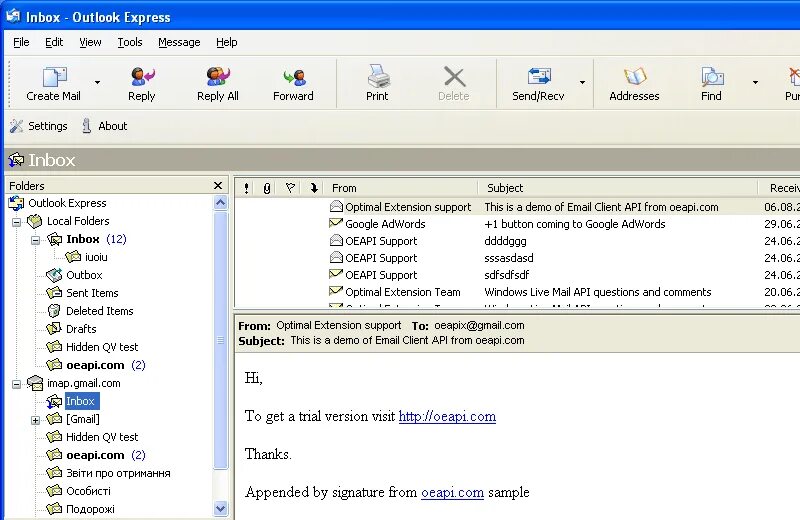800x520 pixels.
Task: Sort by Priority column header
Action: [246, 188]
